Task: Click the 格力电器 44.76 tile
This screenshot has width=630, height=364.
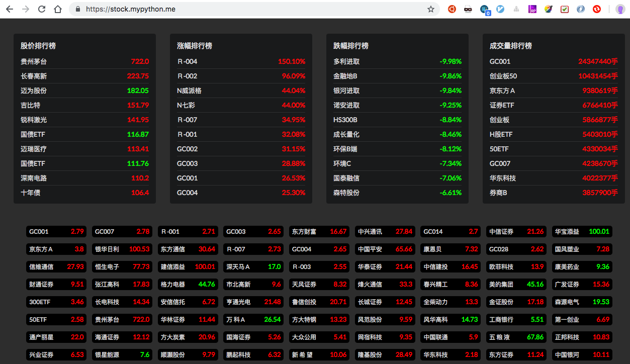Action: pyautogui.click(x=188, y=285)
